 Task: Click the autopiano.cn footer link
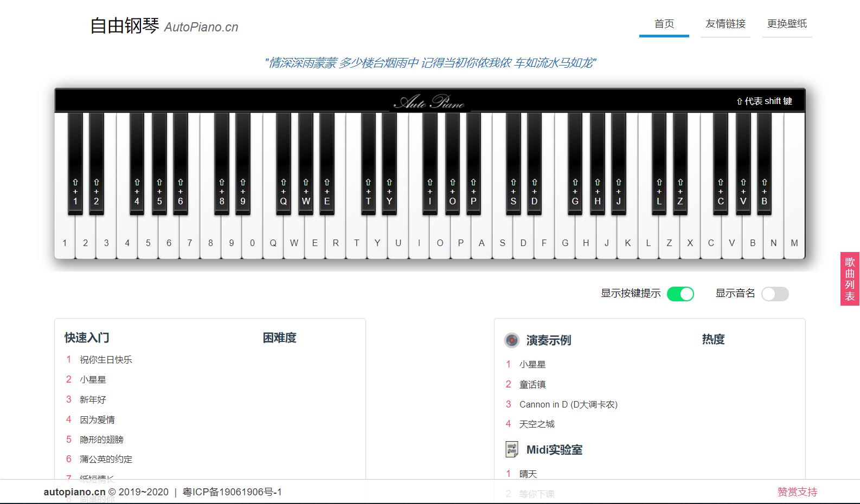(x=75, y=492)
